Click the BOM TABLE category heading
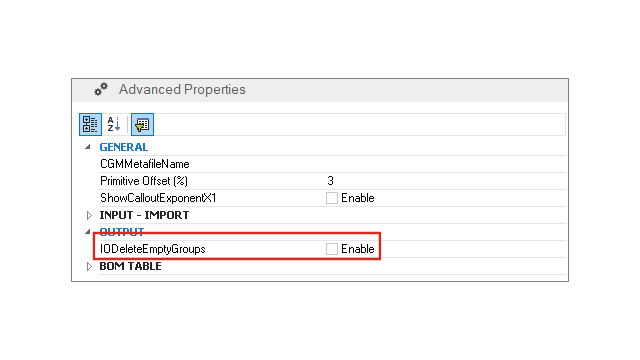This screenshot has width=640, height=360. 131,266
